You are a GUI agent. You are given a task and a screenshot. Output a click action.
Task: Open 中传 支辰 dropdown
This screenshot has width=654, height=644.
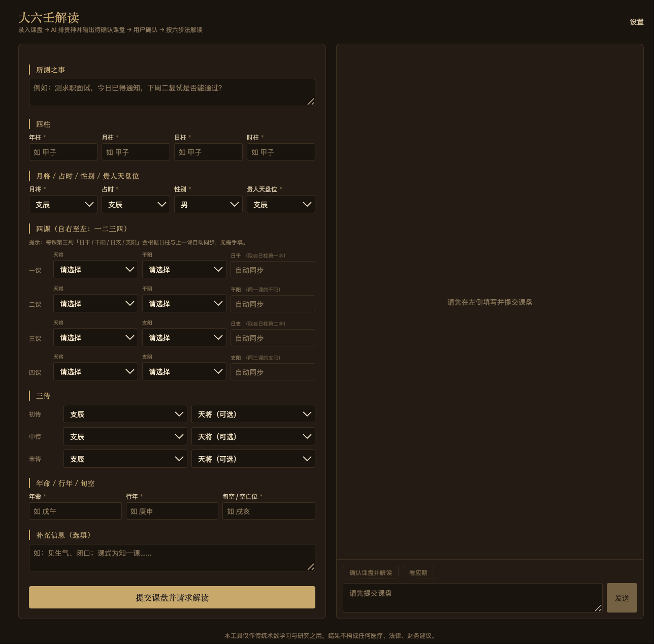click(125, 436)
